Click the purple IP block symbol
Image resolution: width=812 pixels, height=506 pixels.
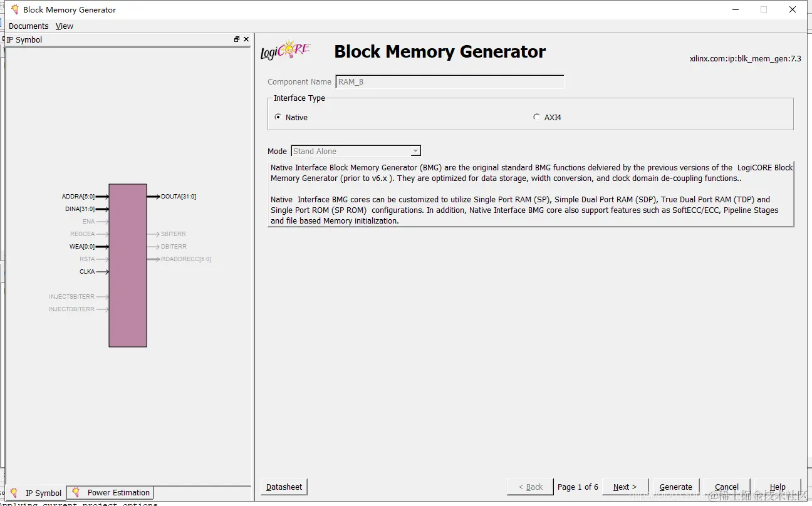128,266
